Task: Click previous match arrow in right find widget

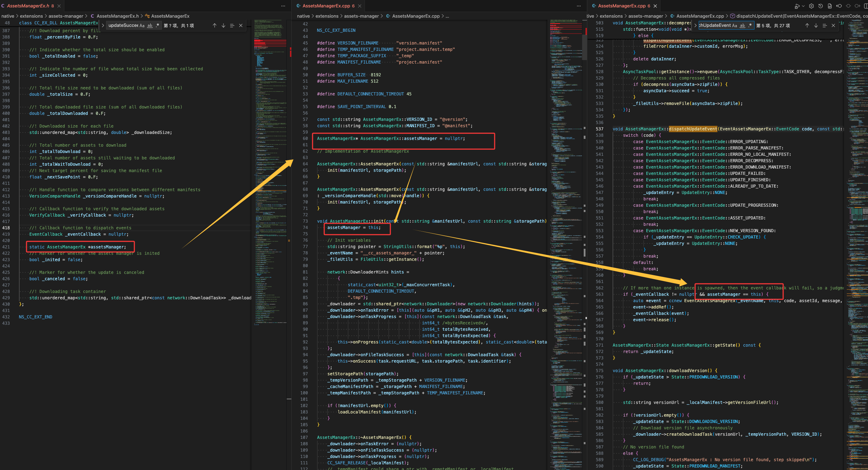Action: point(807,25)
